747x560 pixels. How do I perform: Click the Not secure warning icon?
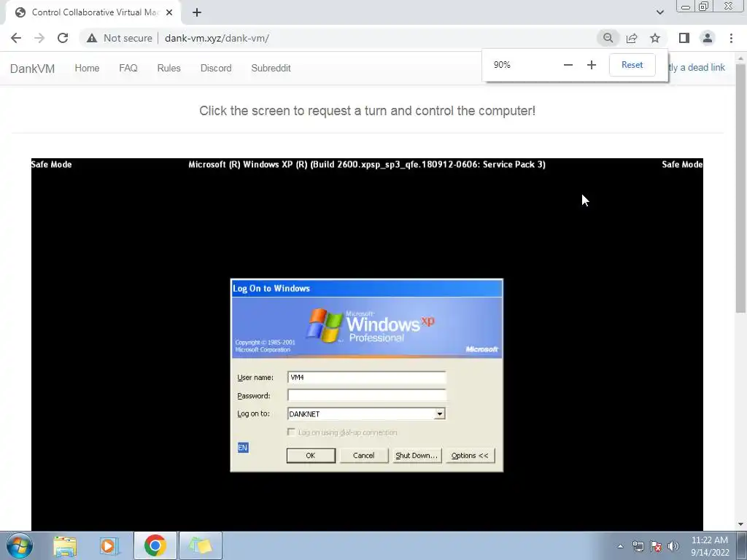tap(92, 38)
